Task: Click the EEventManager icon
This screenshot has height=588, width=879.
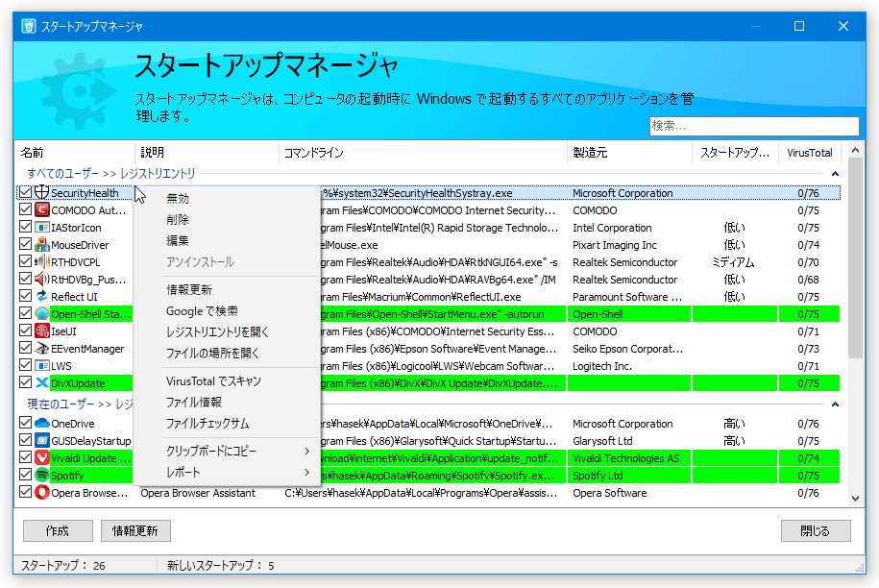Action: click(42, 348)
